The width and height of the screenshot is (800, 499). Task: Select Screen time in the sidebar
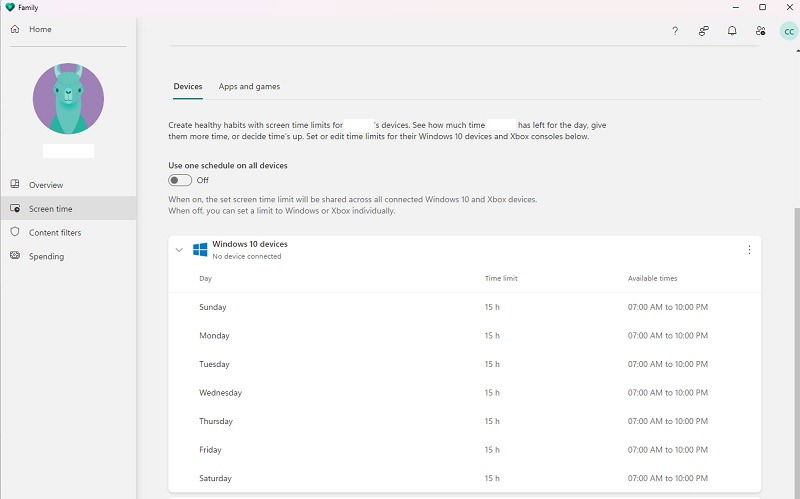pyautogui.click(x=68, y=208)
